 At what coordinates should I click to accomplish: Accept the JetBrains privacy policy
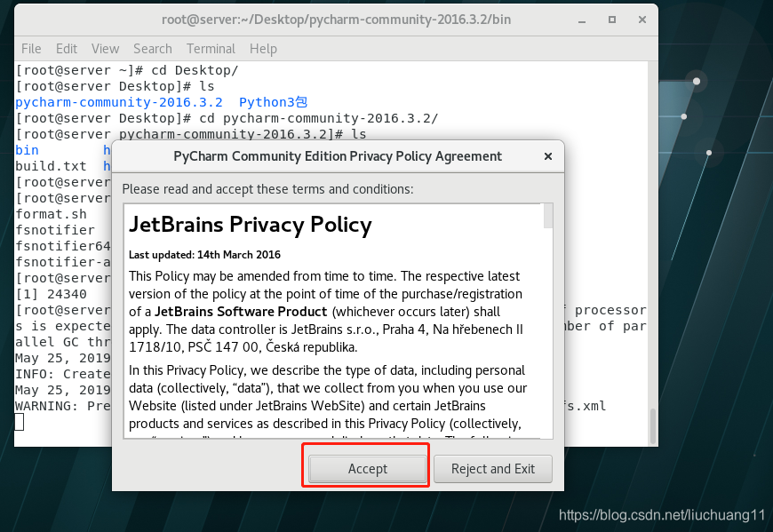[x=367, y=468]
